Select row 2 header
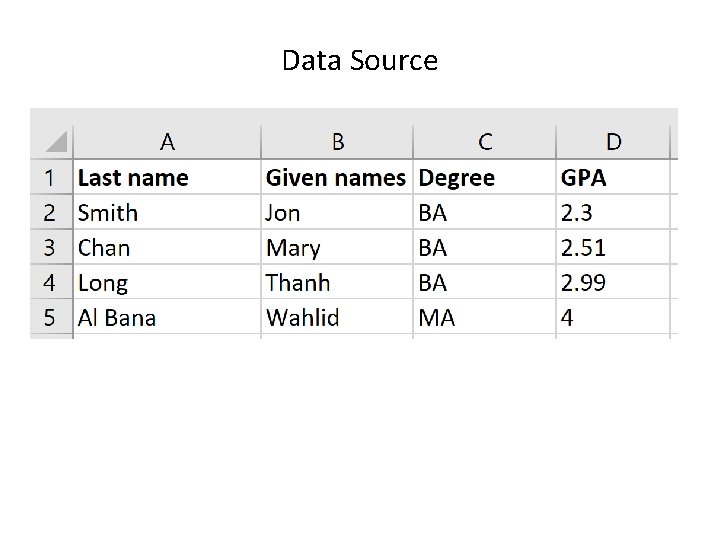 point(50,213)
